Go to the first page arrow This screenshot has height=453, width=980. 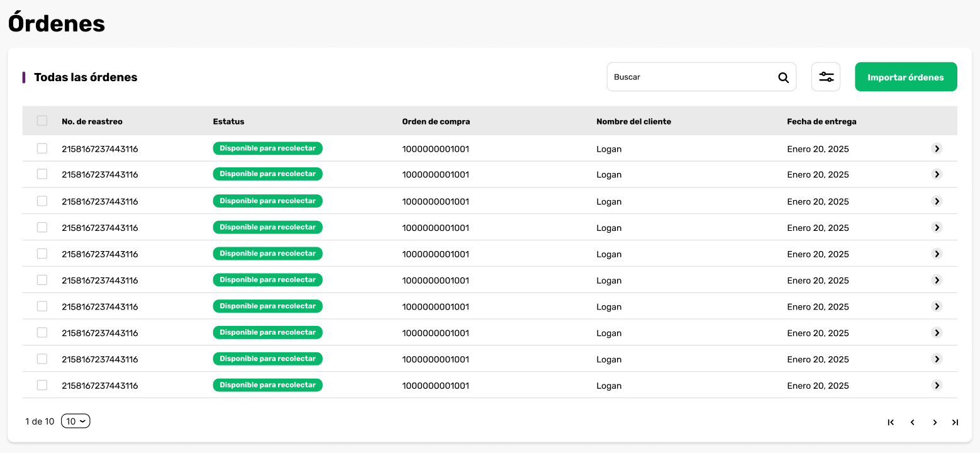pos(891,422)
